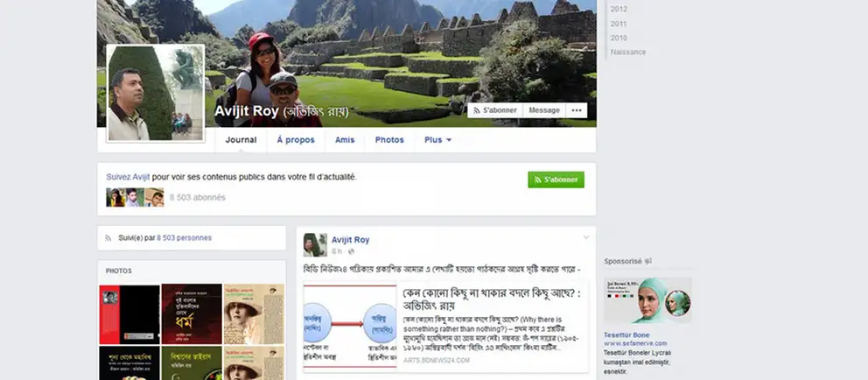Viewport: 868px width, 380px height.
Task: Send a message via Message button
Action: 543,110
